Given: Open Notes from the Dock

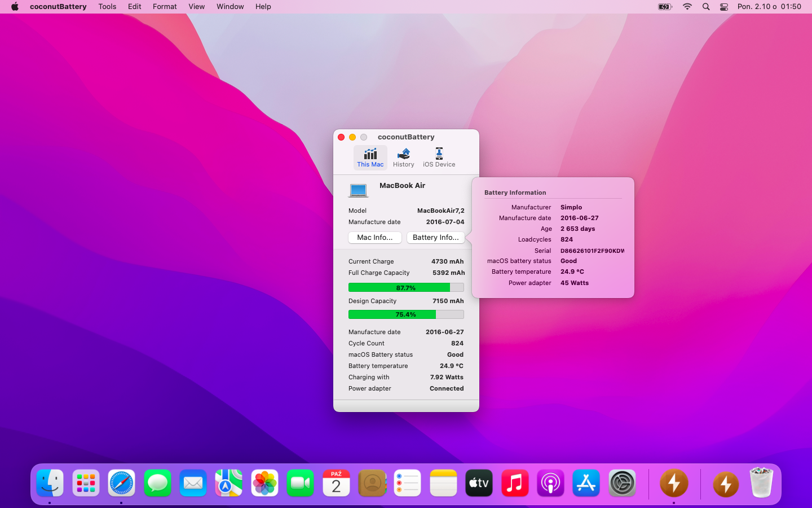Looking at the screenshot, I should [x=443, y=483].
